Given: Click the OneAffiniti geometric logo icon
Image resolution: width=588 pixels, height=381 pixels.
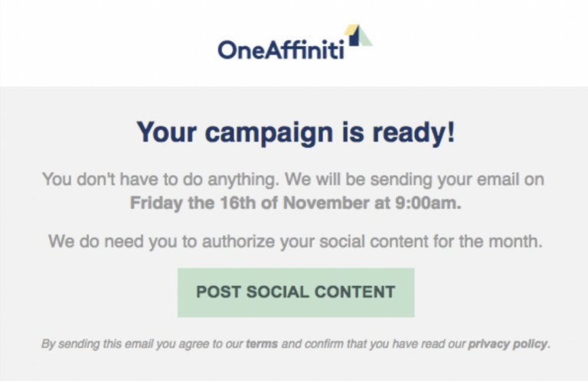Looking at the screenshot, I should pos(358,35).
